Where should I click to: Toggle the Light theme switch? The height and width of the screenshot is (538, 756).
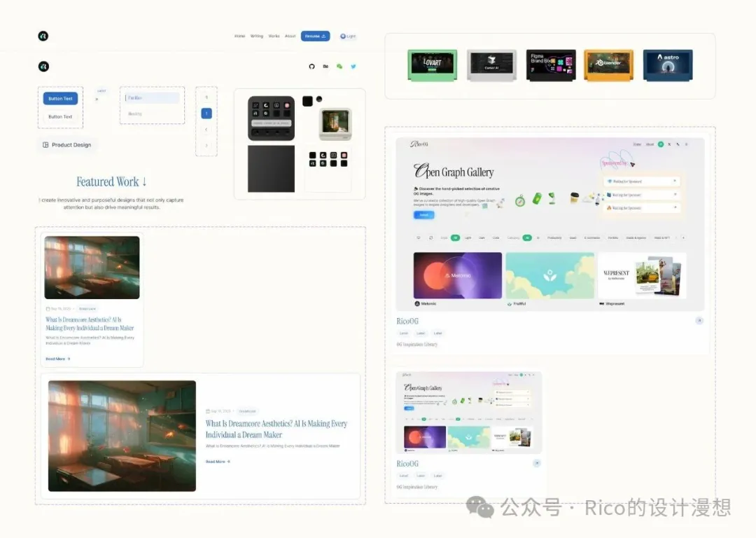click(348, 36)
